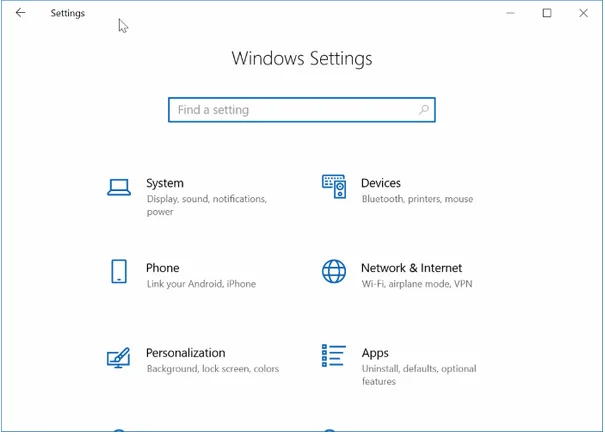Open the Devices keyboard and speaker icon
Screen dimensions: 605x435
pos(334,186)
